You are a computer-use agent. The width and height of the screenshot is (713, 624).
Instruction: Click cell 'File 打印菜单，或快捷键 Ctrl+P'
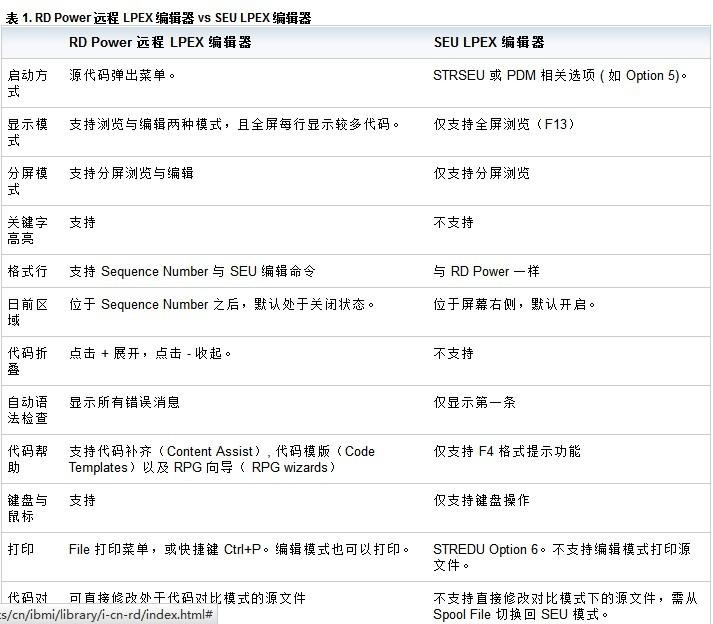(165, 550)
